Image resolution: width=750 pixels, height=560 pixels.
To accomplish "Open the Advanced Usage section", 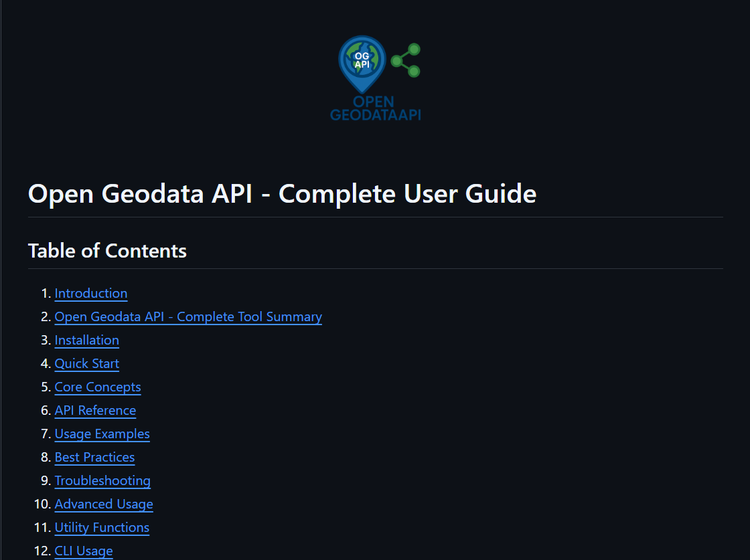I will [104, 504].
